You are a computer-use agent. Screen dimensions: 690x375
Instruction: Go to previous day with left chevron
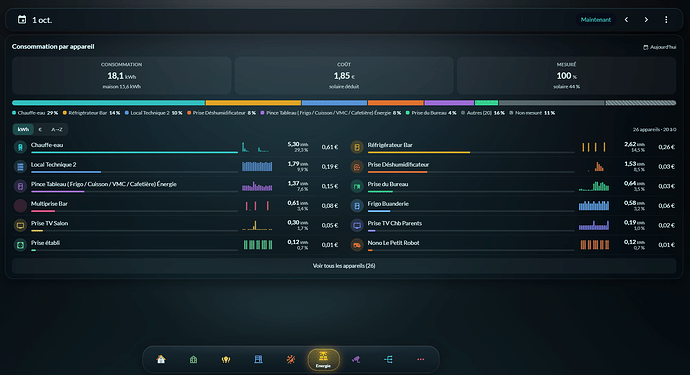(x=626, y=19)
